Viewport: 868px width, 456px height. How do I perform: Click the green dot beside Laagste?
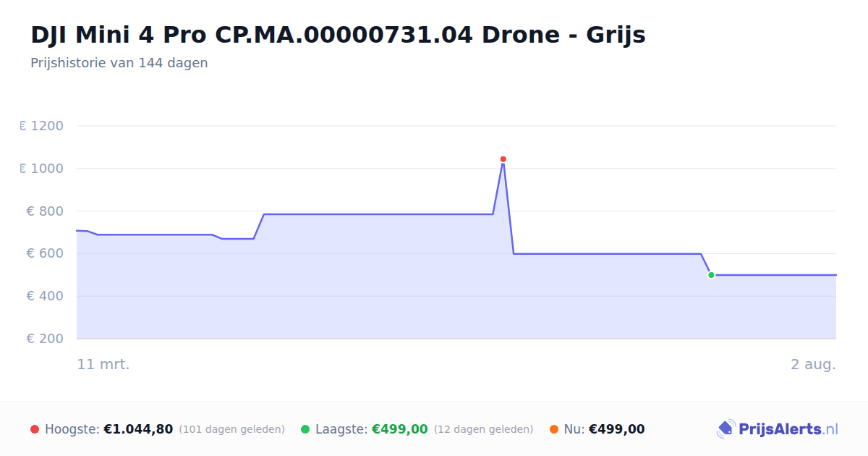(x=305, y=429)
